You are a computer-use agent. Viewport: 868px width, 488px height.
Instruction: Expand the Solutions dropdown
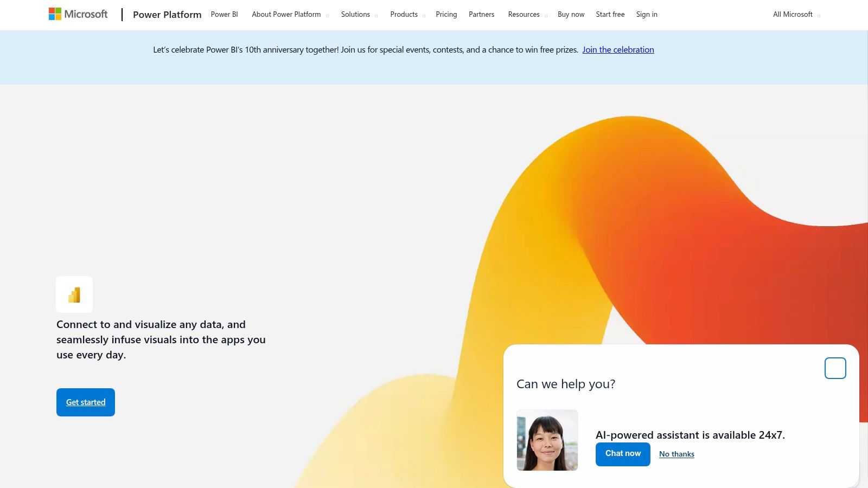[x=359, y=15]
